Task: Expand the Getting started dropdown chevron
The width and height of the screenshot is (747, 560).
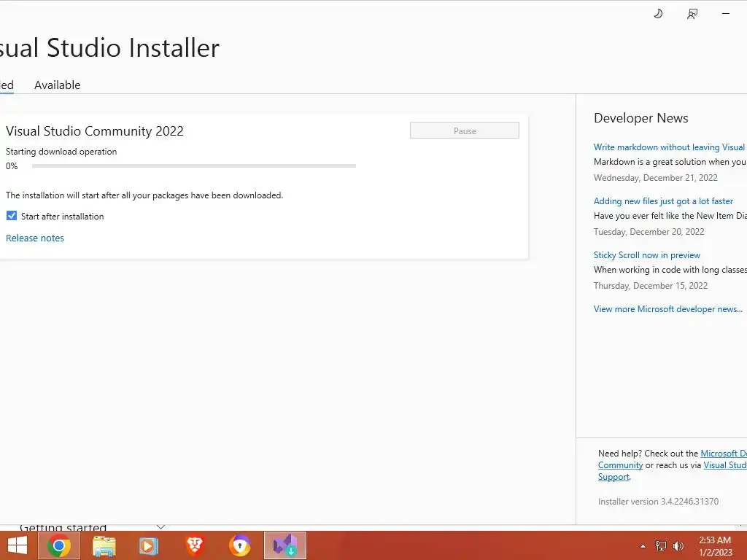Action: click(x=160, y=527)
